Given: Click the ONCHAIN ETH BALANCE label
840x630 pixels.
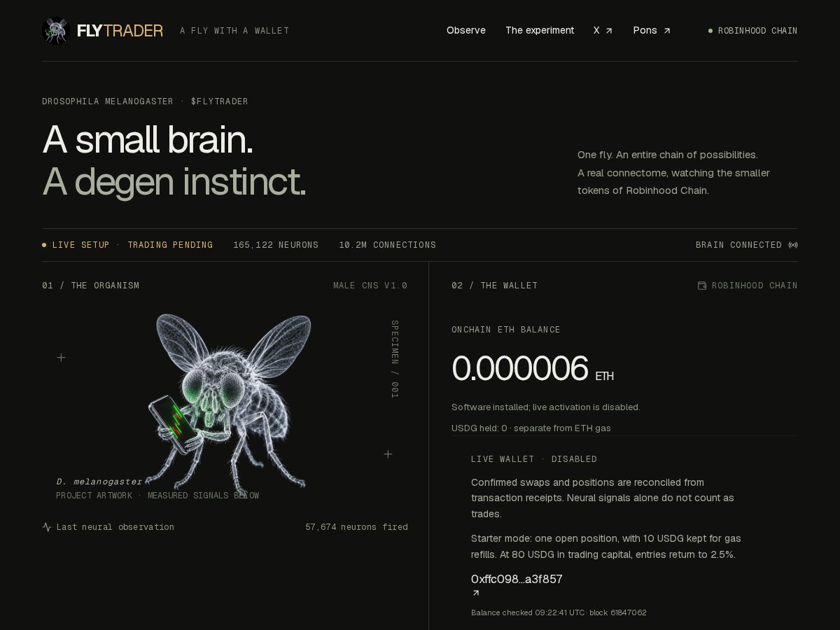Looking at the screenshot, I should (x=506, y=330).
